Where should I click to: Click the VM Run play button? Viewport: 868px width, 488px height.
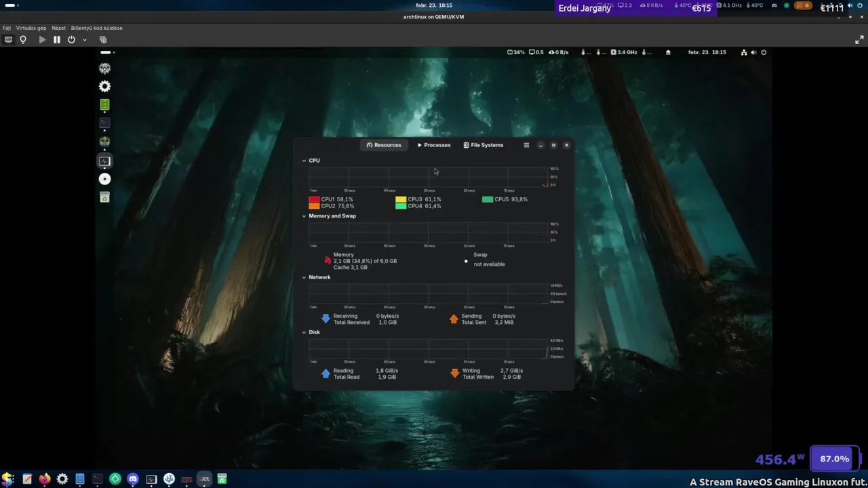(x=42, y=40)
